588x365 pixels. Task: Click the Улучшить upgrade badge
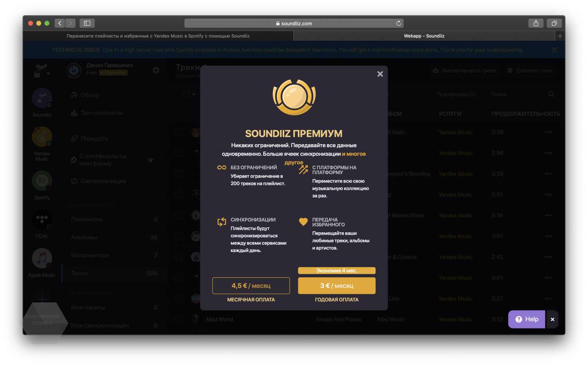[113, 73]
